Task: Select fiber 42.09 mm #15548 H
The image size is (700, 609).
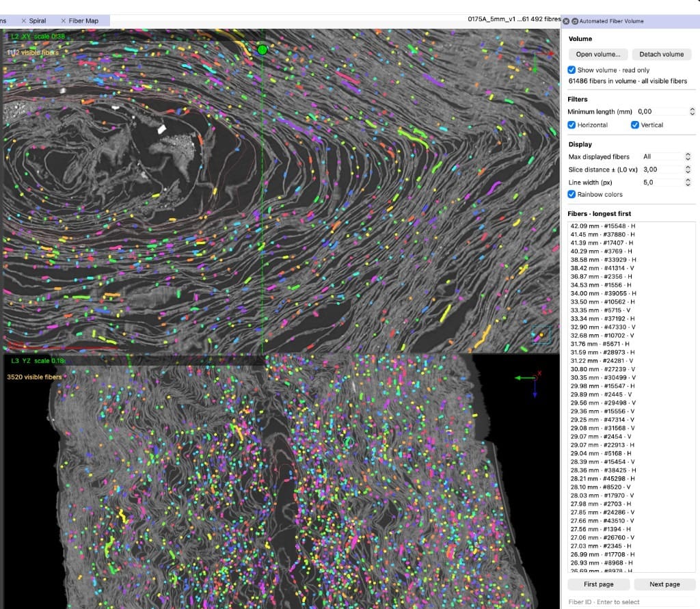Action: tap(631, 226)
